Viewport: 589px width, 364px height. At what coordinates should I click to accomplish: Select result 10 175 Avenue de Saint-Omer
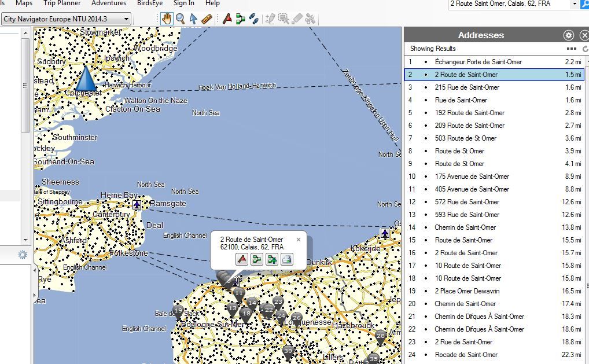point(495,177)
